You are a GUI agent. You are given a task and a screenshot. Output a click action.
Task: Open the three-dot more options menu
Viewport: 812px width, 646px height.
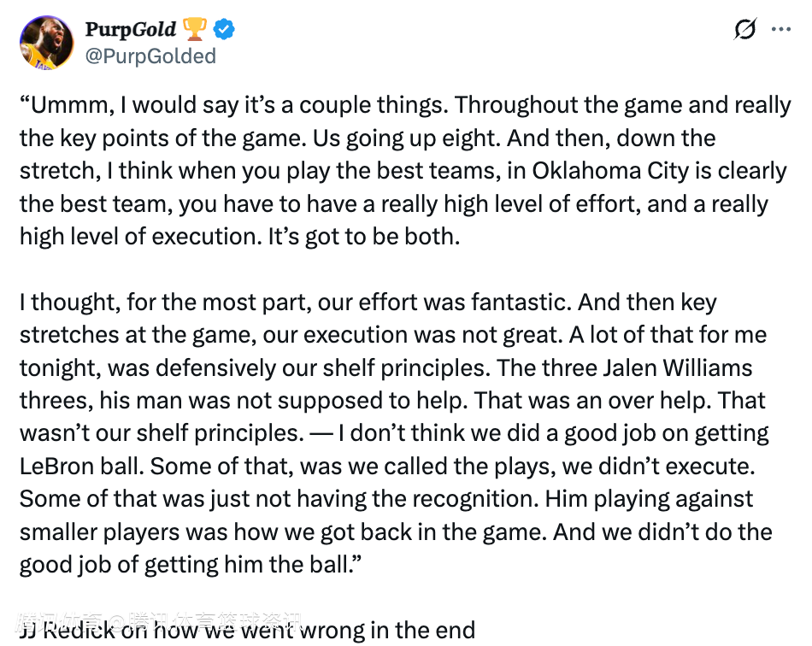[x=781, y=29]
